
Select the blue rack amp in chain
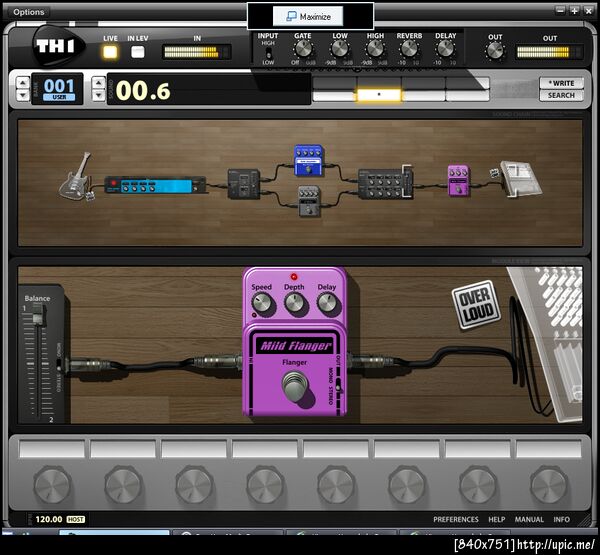click(x=155, y=185)
